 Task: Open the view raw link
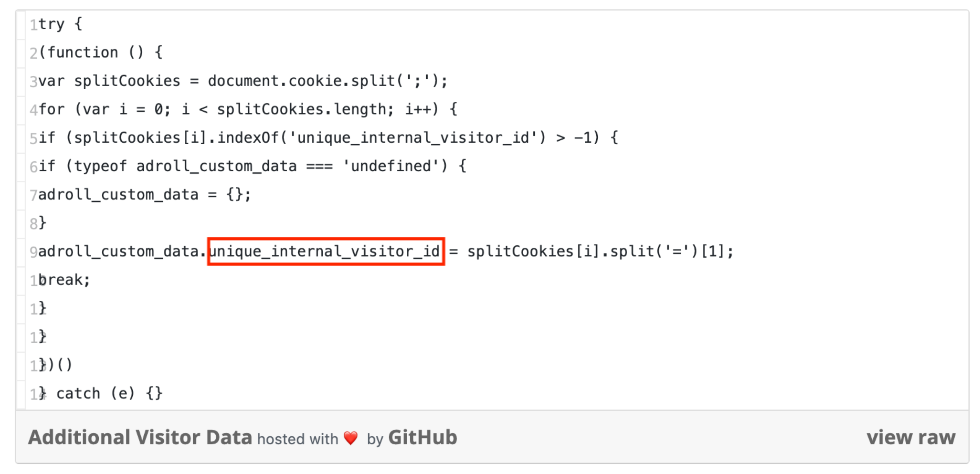[x=911, y=438]
